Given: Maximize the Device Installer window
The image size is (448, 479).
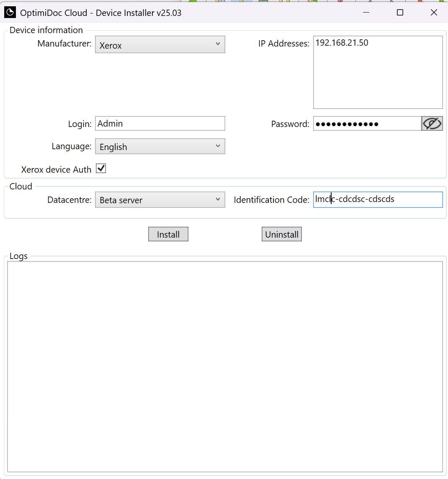Looking at the screenshot, I should pyautogui.click(x=400, y=13).
